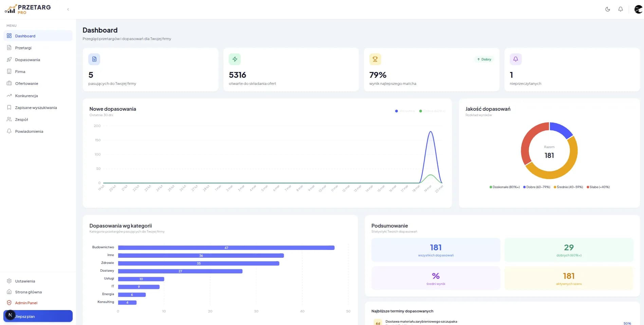Open the profile avatar menu top right
Screen dimensions: 644x325
coord(638,9)
